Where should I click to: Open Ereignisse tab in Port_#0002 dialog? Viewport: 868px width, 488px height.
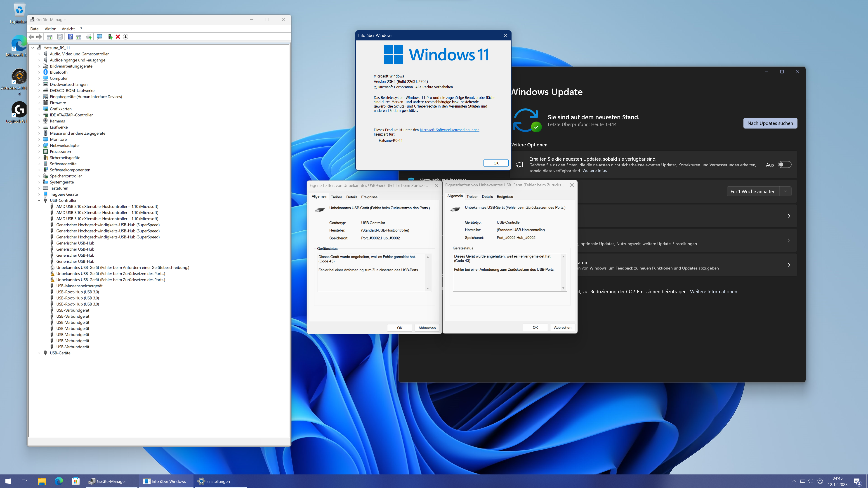tap(369, 197)
